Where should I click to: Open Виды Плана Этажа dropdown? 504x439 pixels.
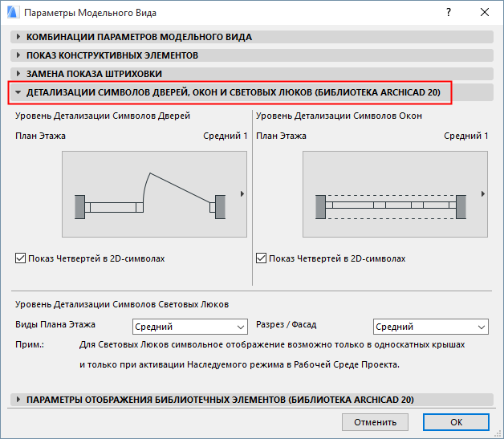(x=190, y=327)
